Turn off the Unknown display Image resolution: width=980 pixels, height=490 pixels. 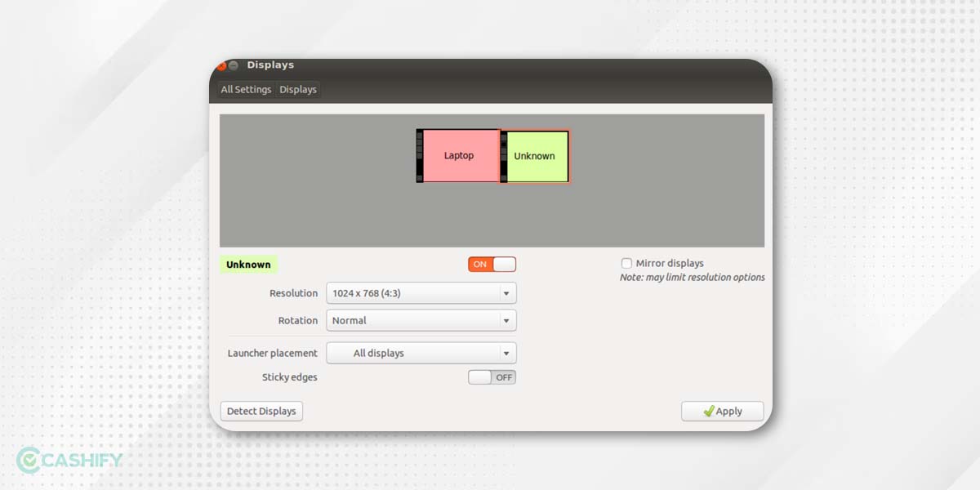[x=492, y=264]
